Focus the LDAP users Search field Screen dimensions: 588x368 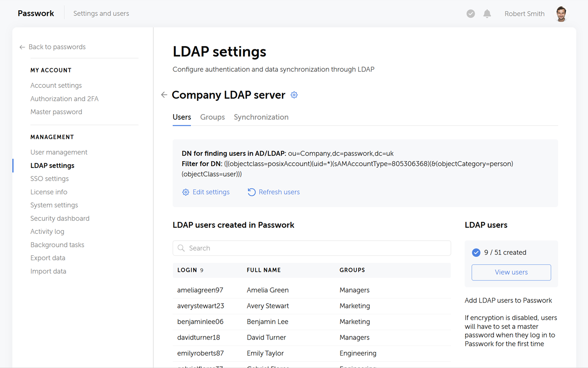click(x=312, y=248)
